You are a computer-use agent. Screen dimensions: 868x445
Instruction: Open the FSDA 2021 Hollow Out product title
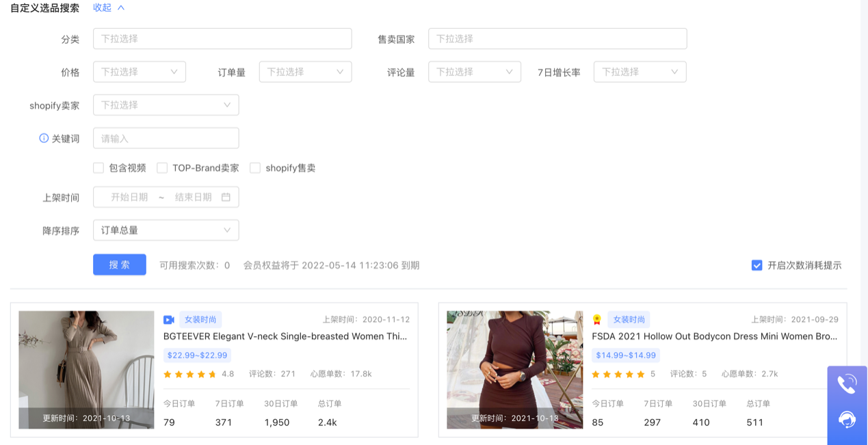coord(715,336)
